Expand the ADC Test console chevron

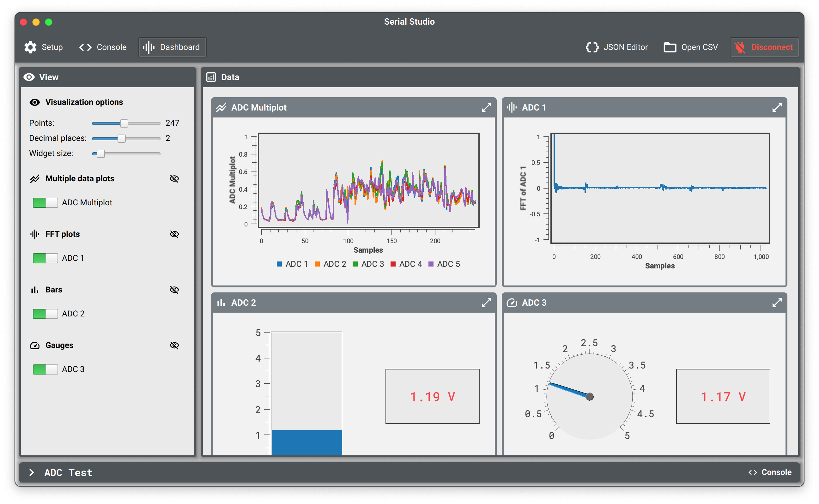32,472
